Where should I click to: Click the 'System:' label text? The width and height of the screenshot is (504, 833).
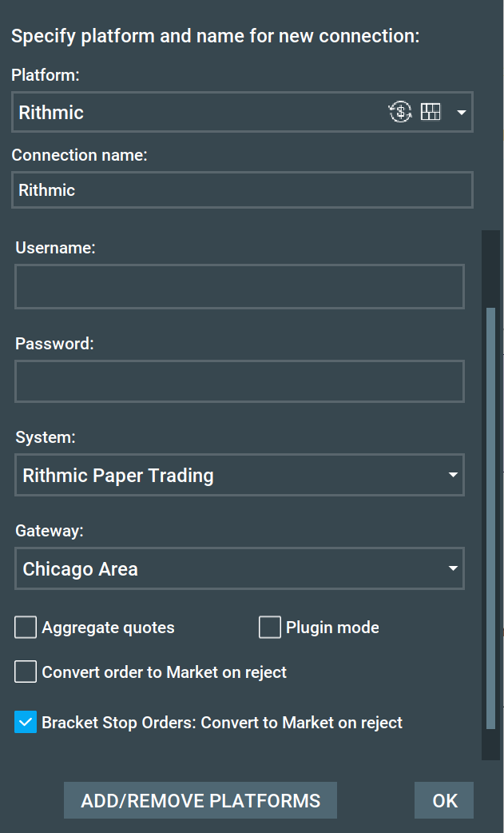[x=45, y=437]
